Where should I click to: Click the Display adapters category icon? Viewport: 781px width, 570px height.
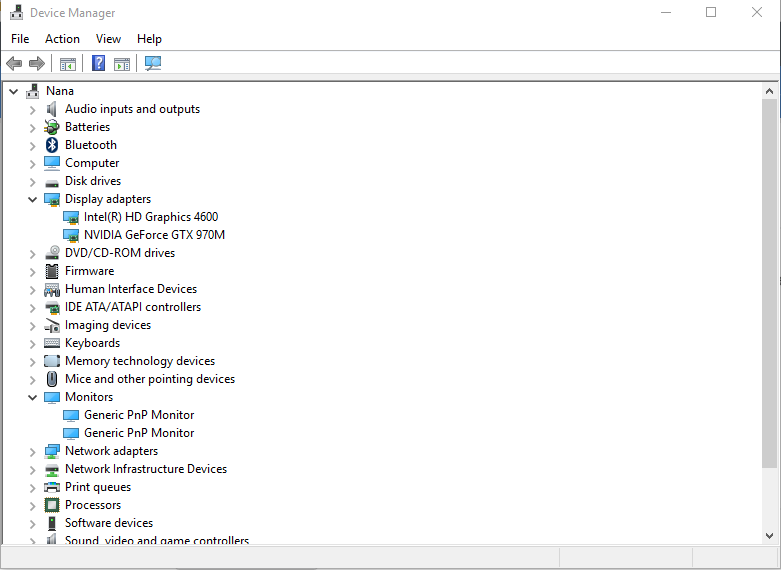coord(52,199)
